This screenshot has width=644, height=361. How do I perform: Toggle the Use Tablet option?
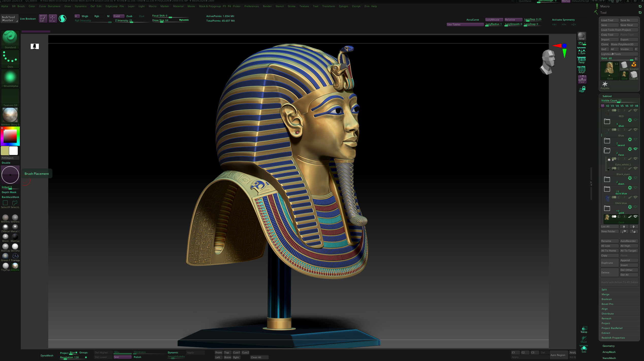[x=465, y=24]
